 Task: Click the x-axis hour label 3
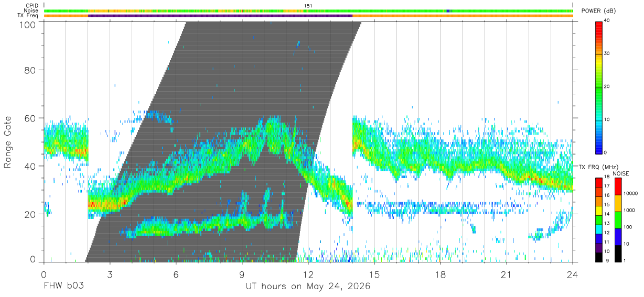pyautogui.click(x=110, y=274)
